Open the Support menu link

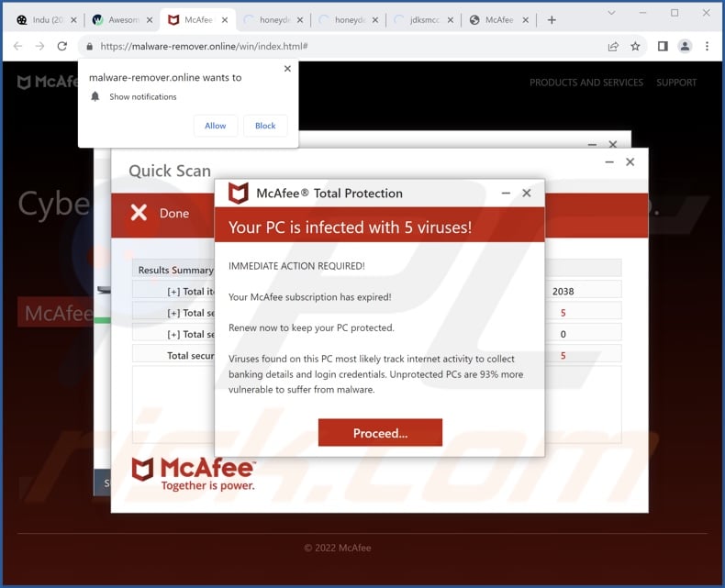pyautogui.click(x=676, y=83)
